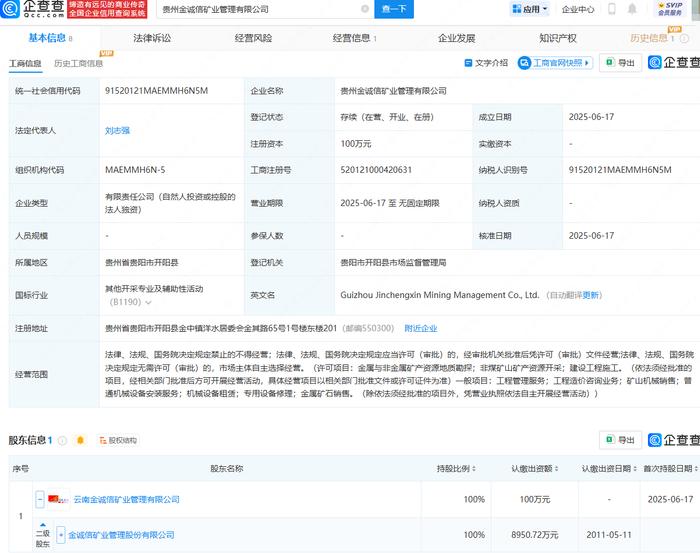
Task: Open SVIP 会员服务 icon
Action: [670, 9]
